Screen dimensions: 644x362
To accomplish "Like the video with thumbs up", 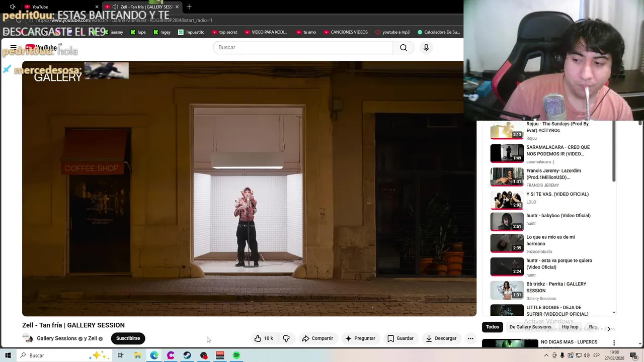I will tap(264, 338).
